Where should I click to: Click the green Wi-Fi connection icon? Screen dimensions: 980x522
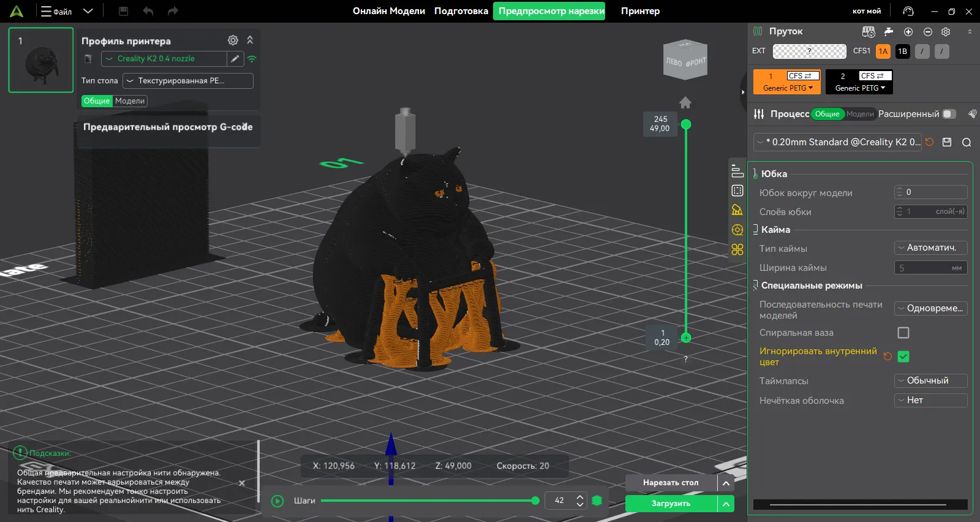click(x=252, y=59)
